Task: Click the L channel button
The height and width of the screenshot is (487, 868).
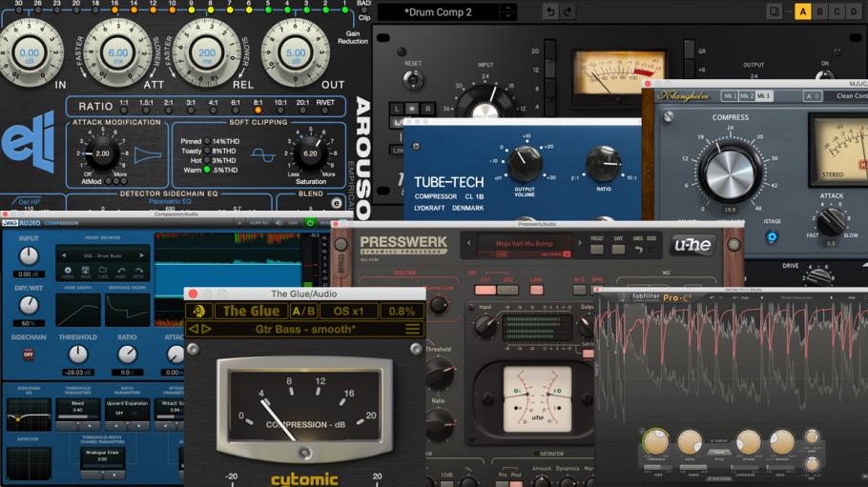Action: tap(397, 109)
